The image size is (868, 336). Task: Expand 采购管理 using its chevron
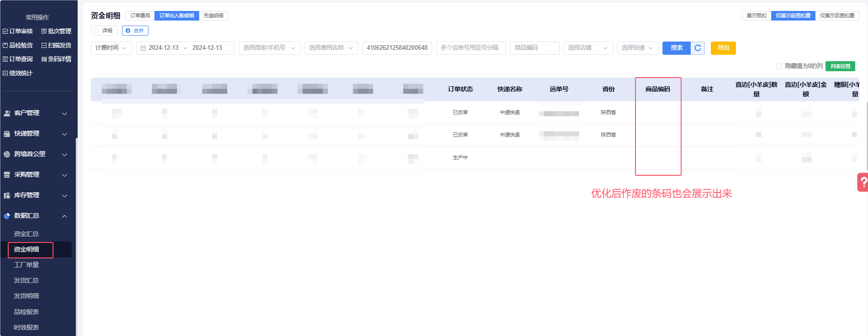point(64,175)
